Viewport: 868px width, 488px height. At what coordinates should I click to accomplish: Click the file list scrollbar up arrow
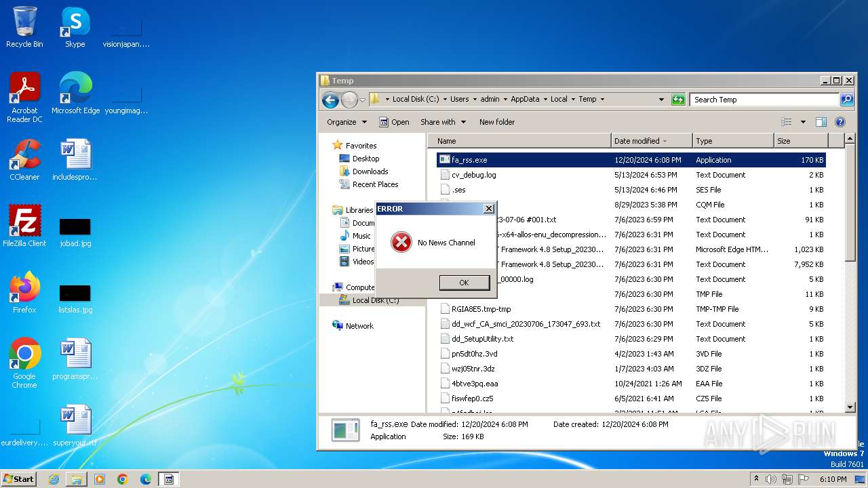coord(850,140)
